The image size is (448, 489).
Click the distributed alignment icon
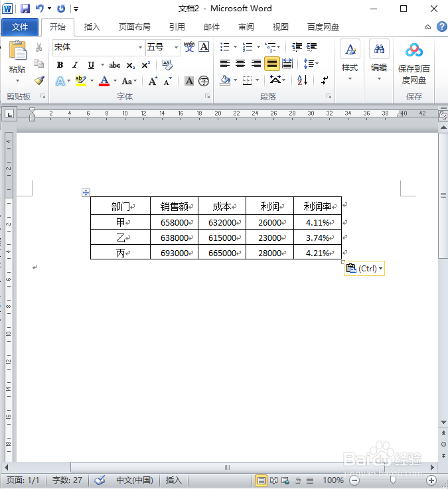point(287,64)
